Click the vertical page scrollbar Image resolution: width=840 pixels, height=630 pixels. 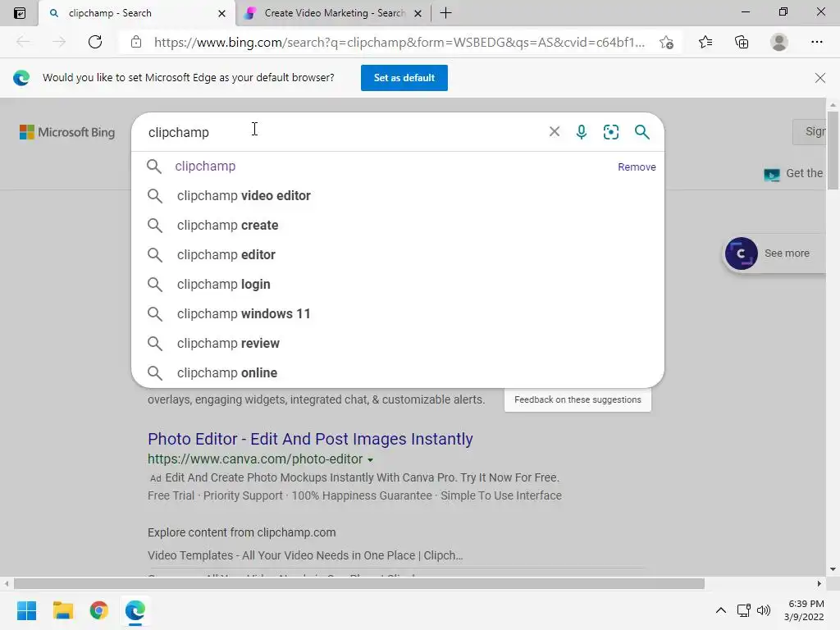click(833, 150)
